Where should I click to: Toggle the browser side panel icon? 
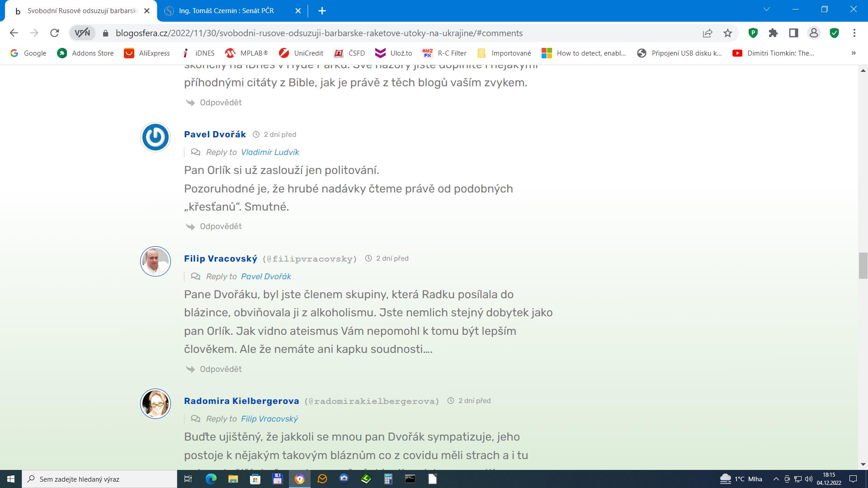pos(793,33)
